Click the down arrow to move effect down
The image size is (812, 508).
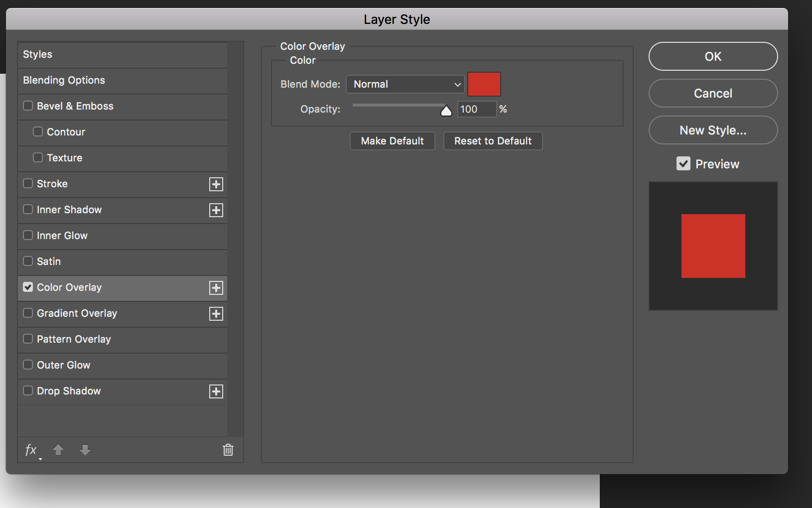tap(85, 450)
